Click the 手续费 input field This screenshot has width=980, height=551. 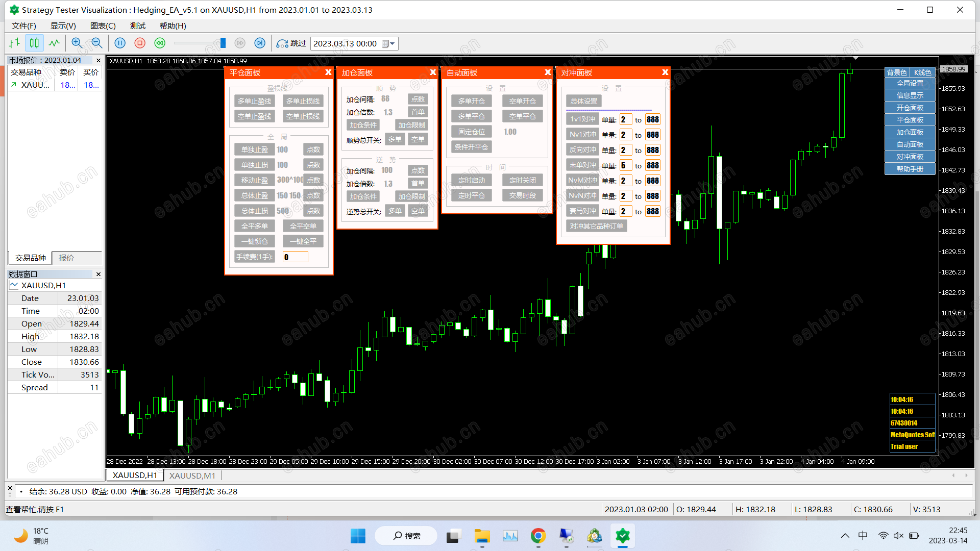295,257
